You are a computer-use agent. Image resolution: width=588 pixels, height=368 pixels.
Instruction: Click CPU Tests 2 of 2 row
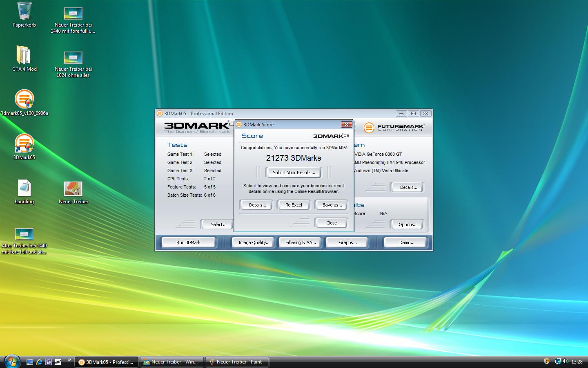tap(192, 179)
